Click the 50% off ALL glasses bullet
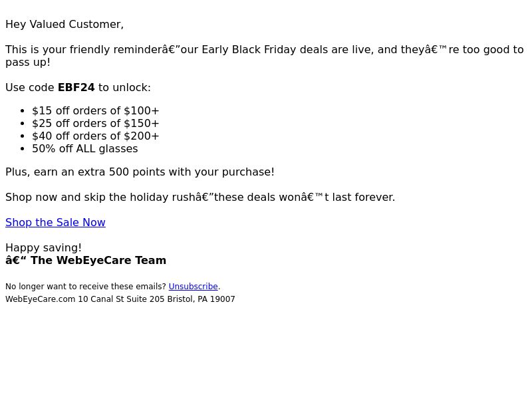The image size is (532, 399). (x=85, y=148)
